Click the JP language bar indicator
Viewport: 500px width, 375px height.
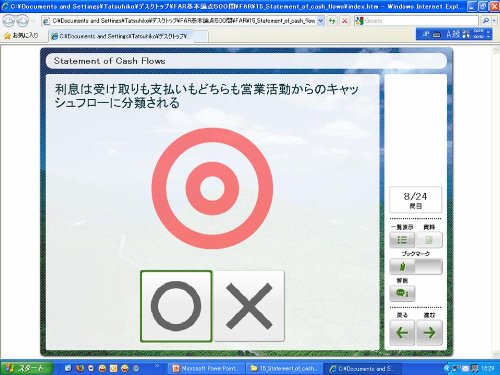426,34
